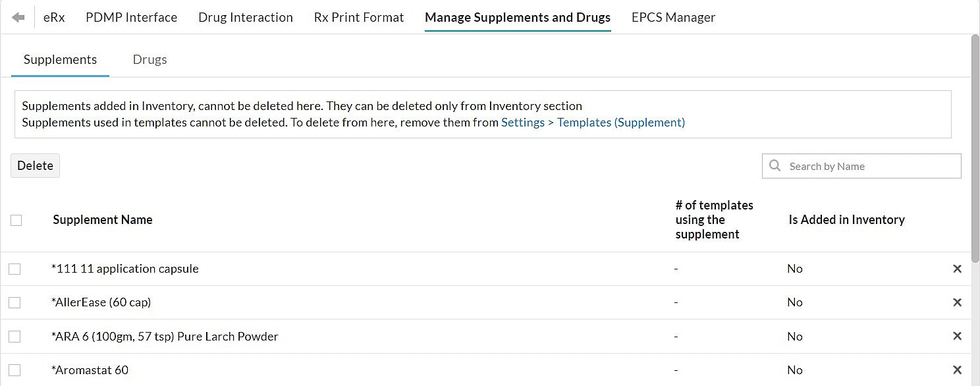
Task: Tick the *ARA 6 Pure Larch Powder checkbox
Action: [14, 337]
